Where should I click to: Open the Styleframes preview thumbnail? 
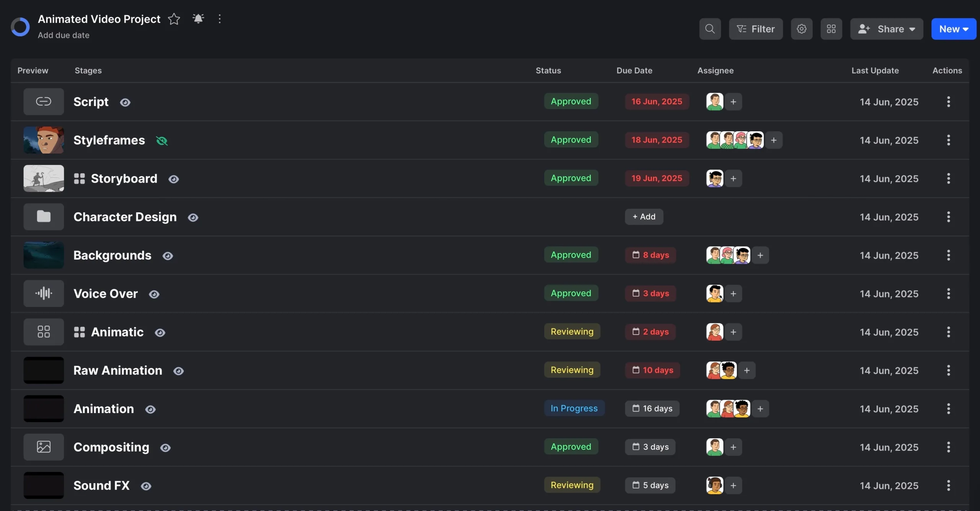(x=44, y=140)
